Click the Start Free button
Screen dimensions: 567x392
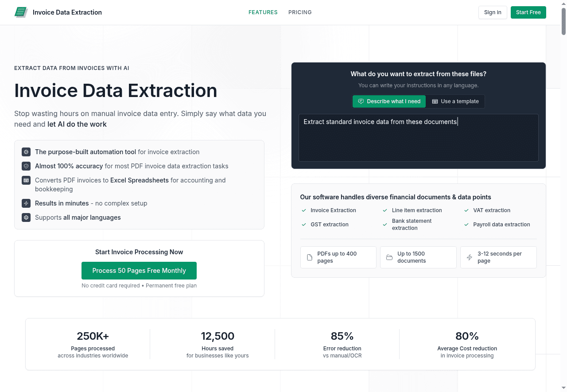pyautogui.click(x=528, y=12)
